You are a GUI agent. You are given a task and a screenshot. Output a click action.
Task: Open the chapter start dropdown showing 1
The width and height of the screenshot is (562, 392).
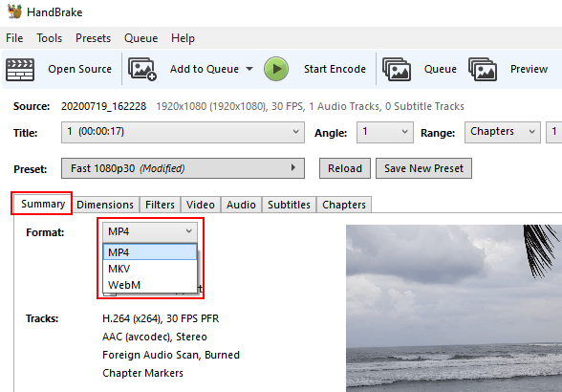pos(554,132)
